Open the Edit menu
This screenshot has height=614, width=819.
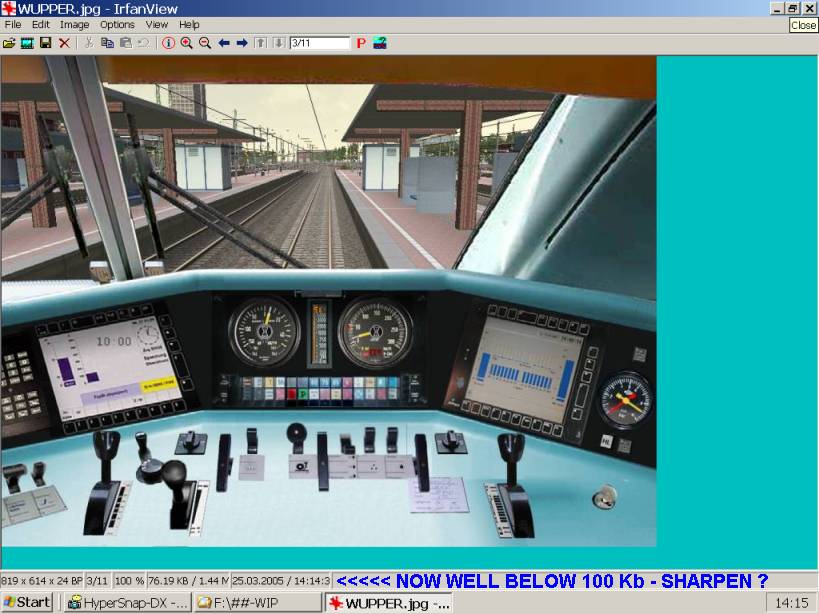tap(41, 25)
